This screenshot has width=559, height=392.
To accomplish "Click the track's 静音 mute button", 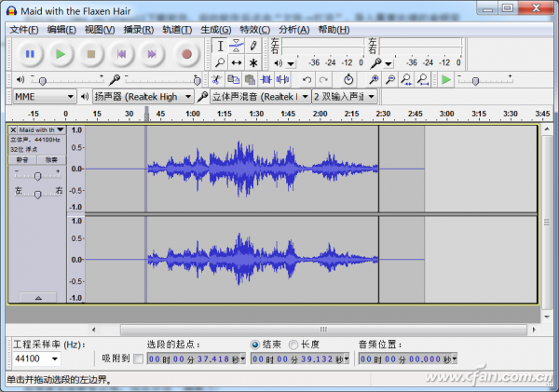I will (22, 159).
